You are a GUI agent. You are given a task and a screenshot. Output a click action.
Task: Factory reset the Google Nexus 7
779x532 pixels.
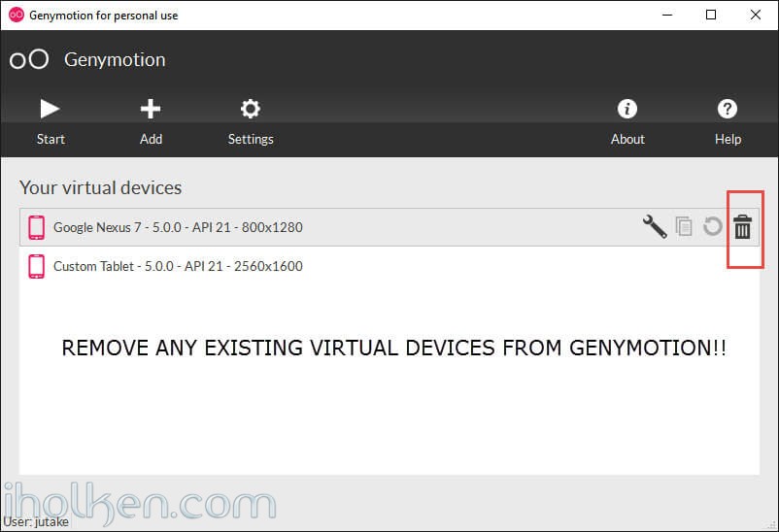click(712, 226)
